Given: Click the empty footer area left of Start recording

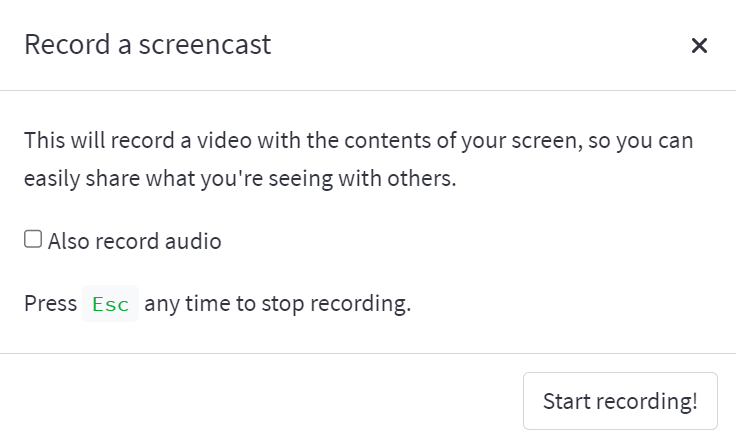Looking at the screenshot, I should 260,400.
